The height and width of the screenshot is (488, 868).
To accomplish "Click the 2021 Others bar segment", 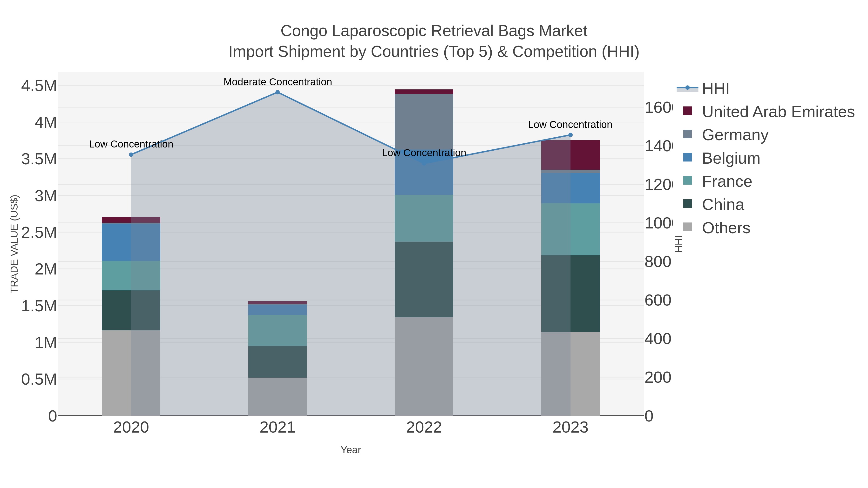I will coord(277,396).
